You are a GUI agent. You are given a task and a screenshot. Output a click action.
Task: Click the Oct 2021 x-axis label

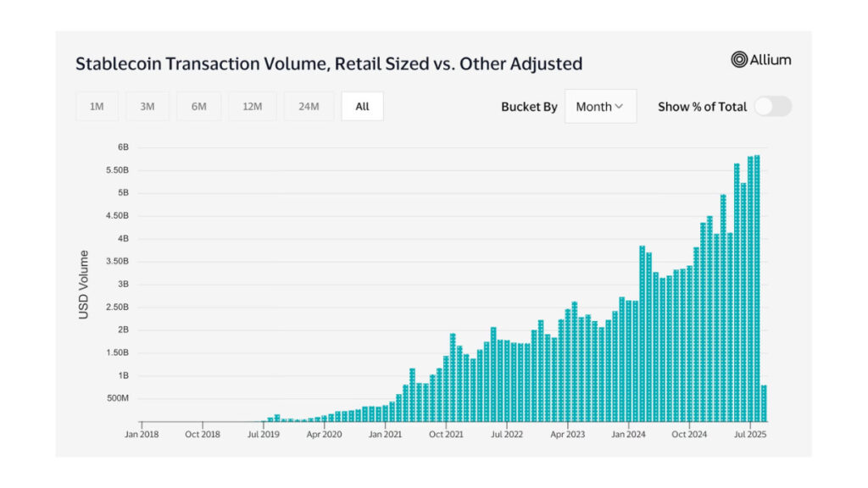(446, 434)
